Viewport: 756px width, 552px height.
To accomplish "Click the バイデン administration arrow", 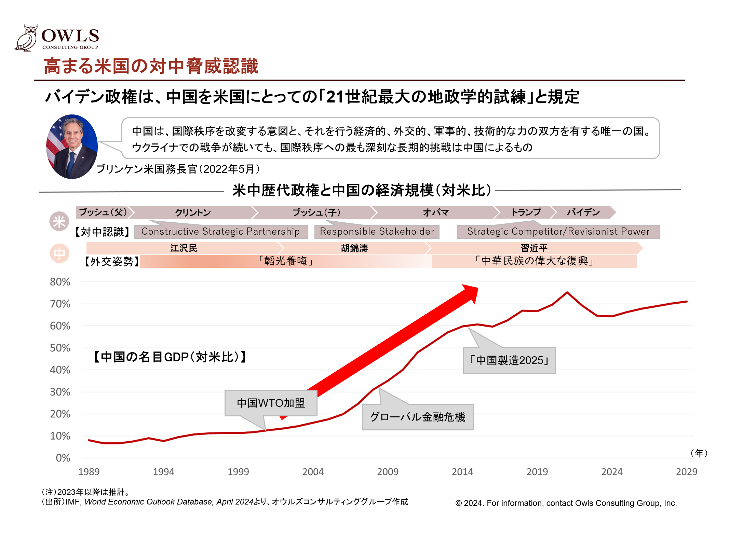I will pyautogui.click(x=583, y=212).
